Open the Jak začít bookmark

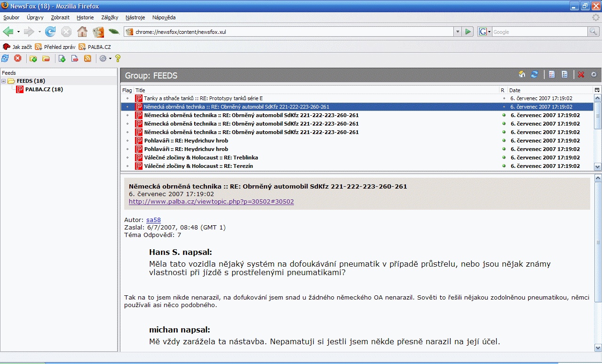[x=17, y=47]
